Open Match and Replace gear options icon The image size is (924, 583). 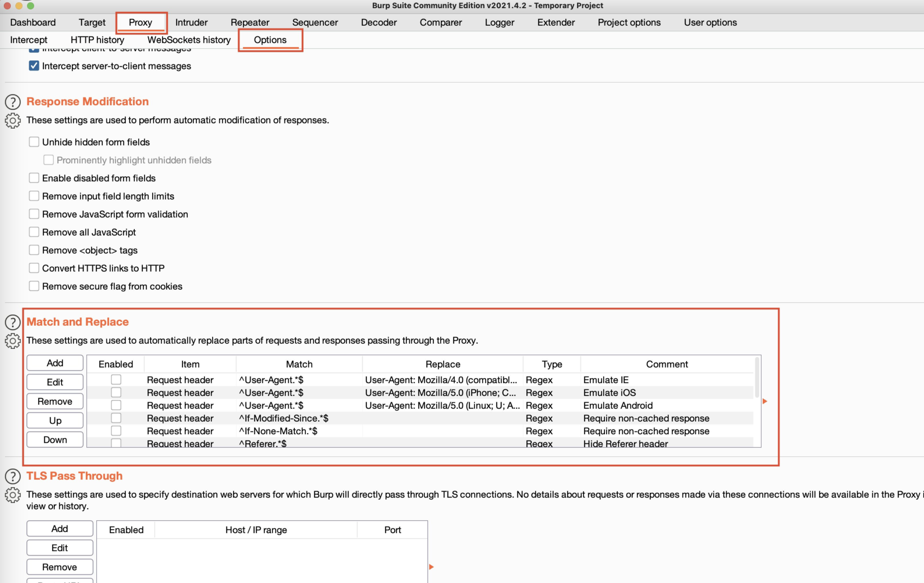(13, 341)
